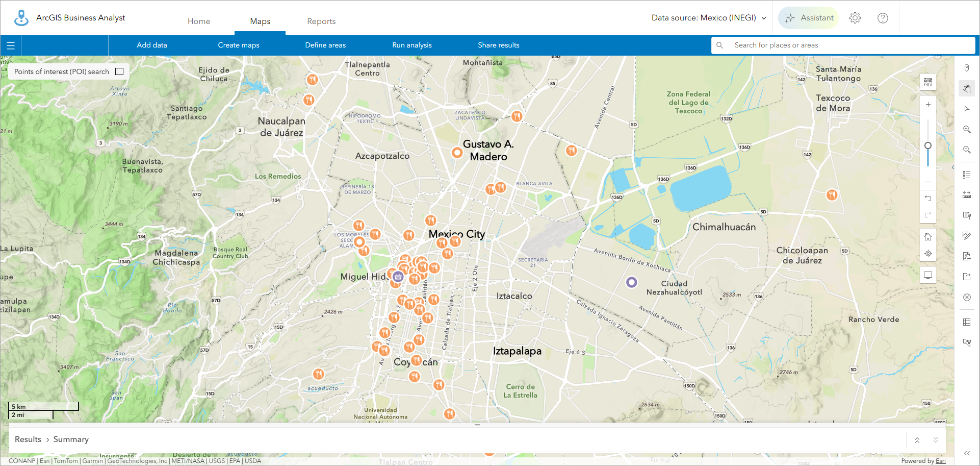Click the export PDF icon
980x466 pixels.
point(967,256)
